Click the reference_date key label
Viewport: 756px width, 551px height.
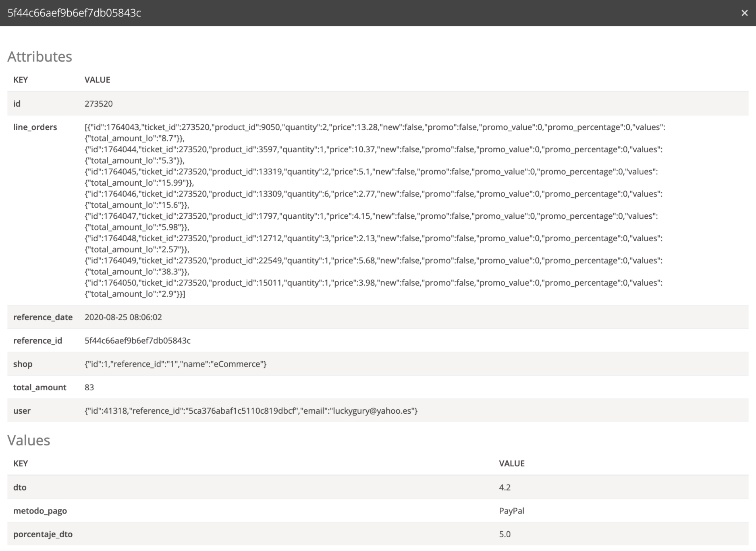tap(43, 317)
